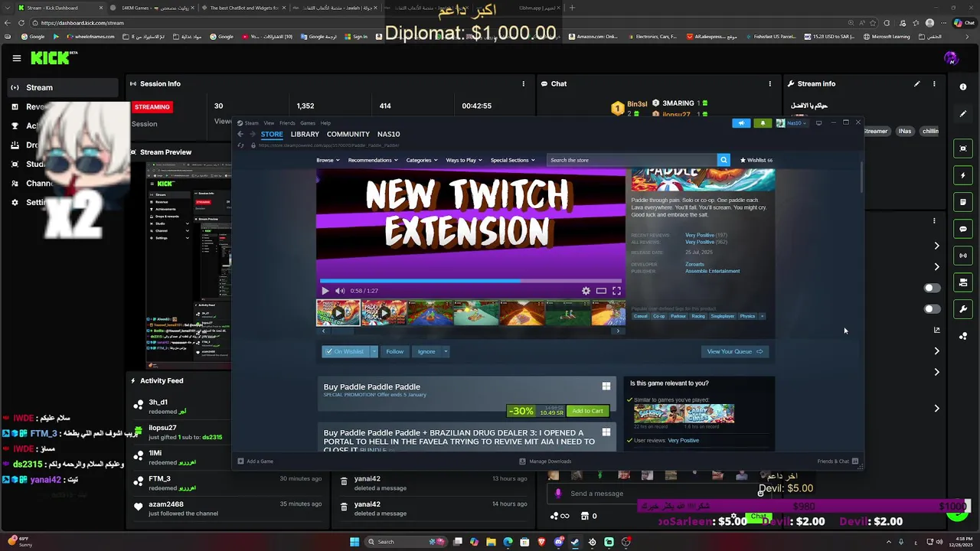This screenshot has height=551, width=980.
Task: Click the camera panel icon in right rail
Action: (963, 282)
